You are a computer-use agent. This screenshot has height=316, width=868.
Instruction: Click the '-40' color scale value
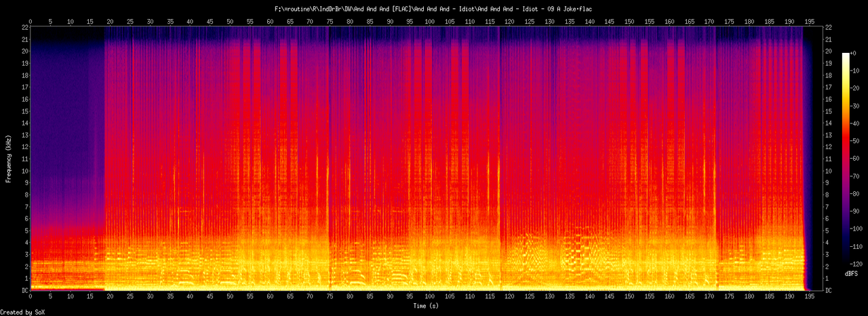point(856,124)
